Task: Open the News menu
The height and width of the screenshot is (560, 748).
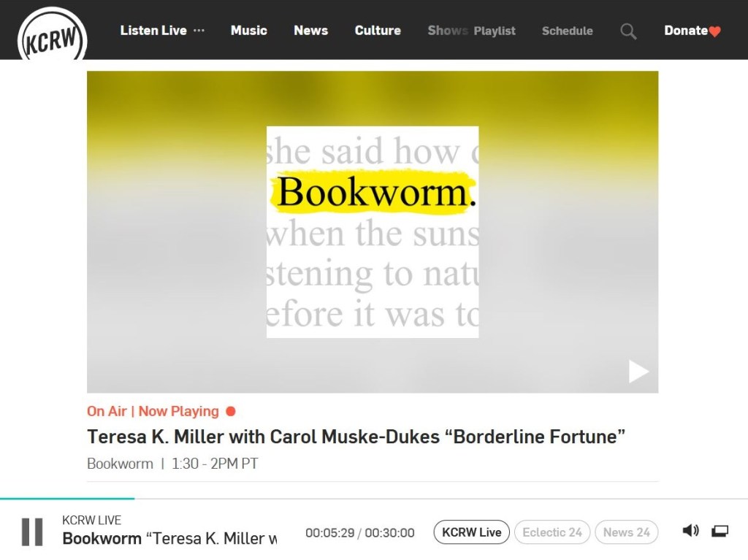Action: tap(310, 31)
